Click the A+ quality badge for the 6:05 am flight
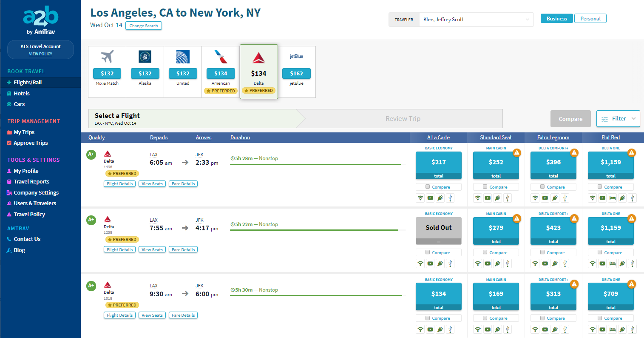 click(x=91, y=155)
